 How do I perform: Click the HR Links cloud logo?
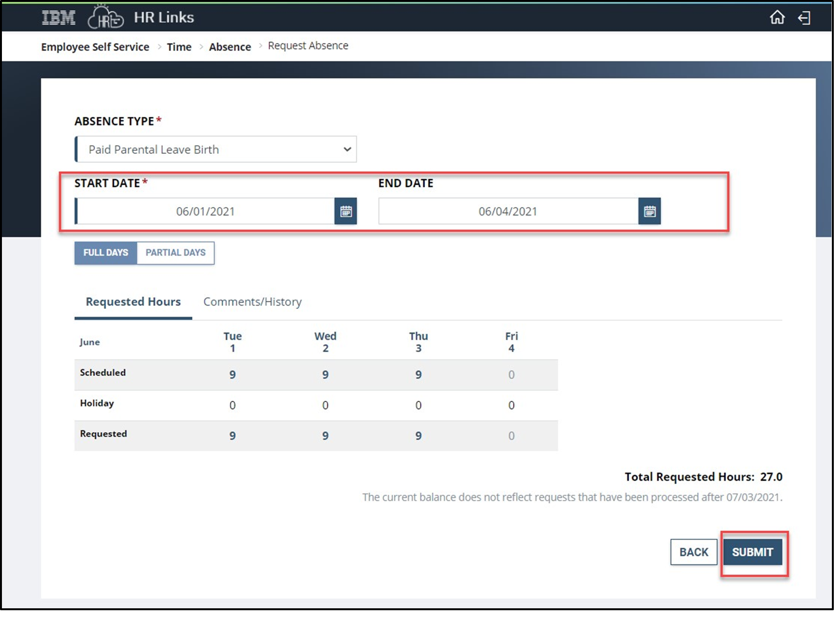105,18
